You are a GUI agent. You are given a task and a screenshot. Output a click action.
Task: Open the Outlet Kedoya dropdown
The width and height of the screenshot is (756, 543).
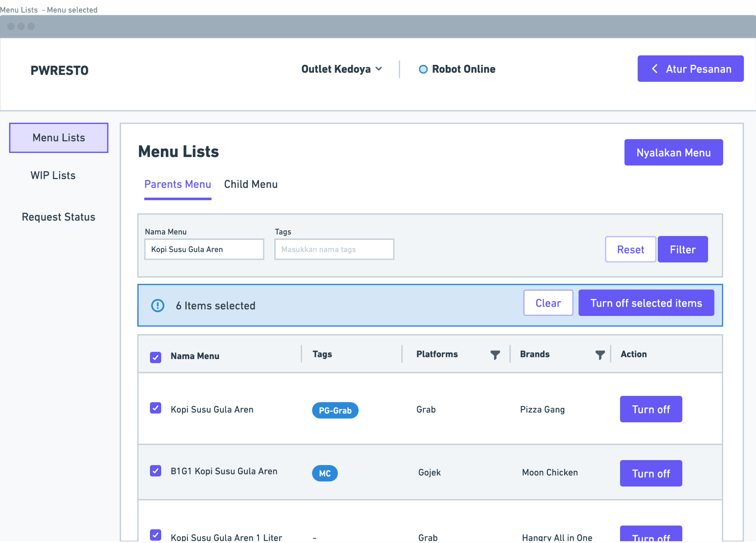coord(342,69)
